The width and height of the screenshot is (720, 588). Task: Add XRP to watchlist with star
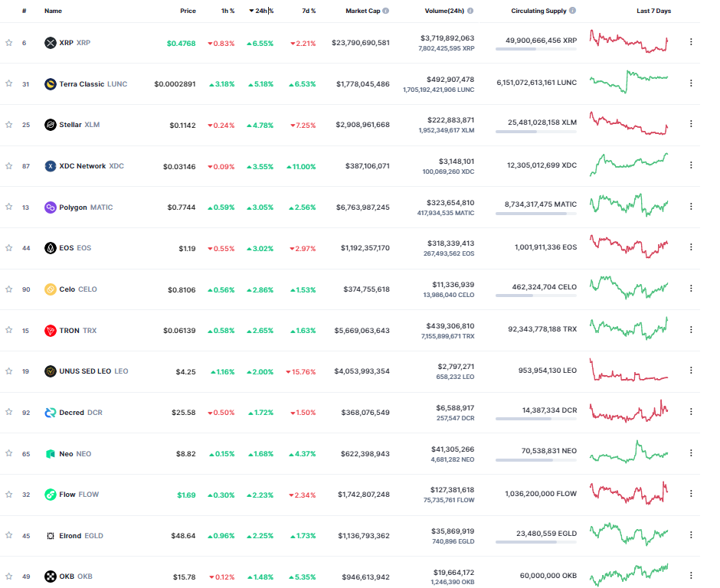(x=8, y=43)
